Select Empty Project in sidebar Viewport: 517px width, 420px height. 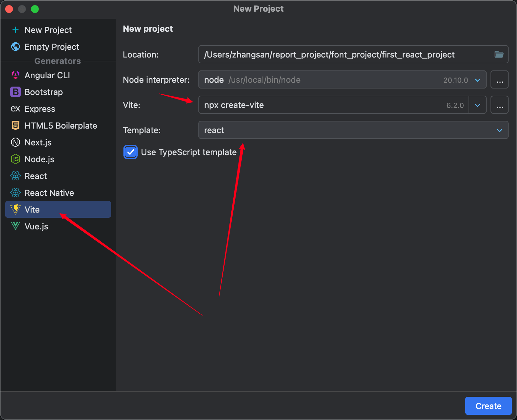pyautogui.click(x=58, y=47)
